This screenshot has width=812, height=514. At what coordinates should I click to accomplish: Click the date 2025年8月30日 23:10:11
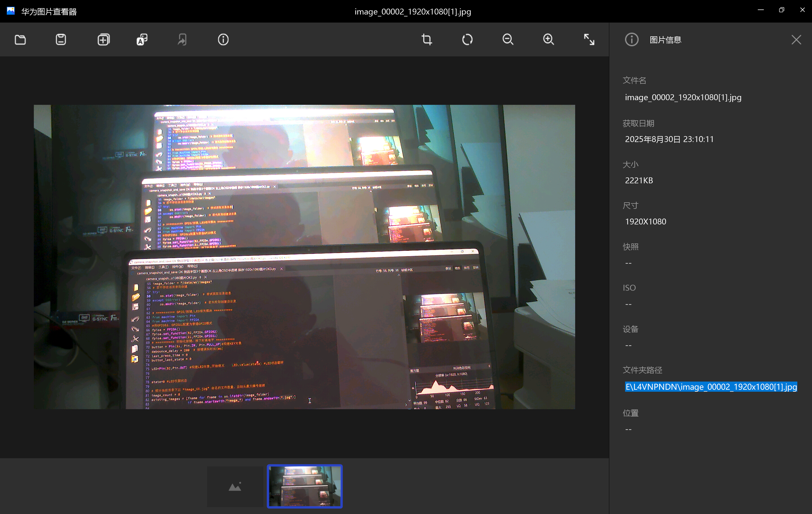coord(669,139)
